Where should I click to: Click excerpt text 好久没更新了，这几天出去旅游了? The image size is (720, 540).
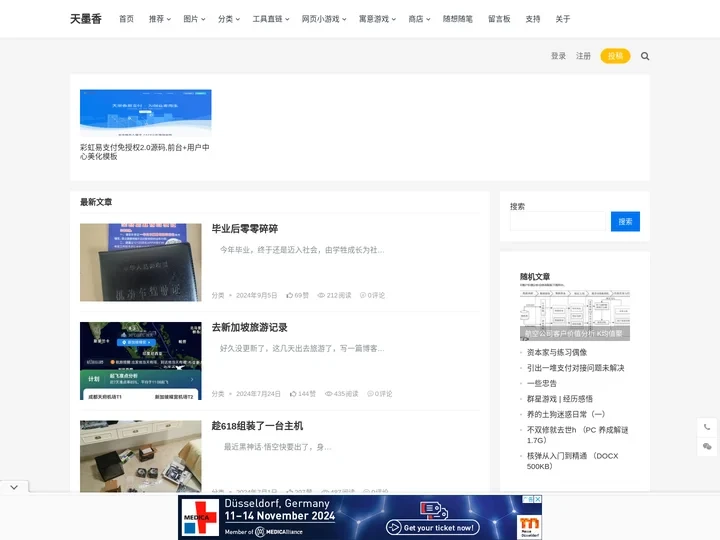[302, 349]
